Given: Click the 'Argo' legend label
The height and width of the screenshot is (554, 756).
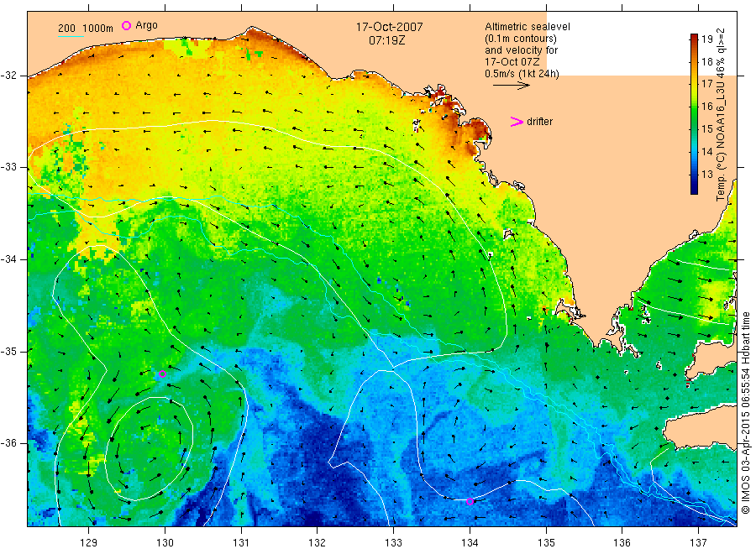Looking at the screenshot, I should [x=146, y=25].
